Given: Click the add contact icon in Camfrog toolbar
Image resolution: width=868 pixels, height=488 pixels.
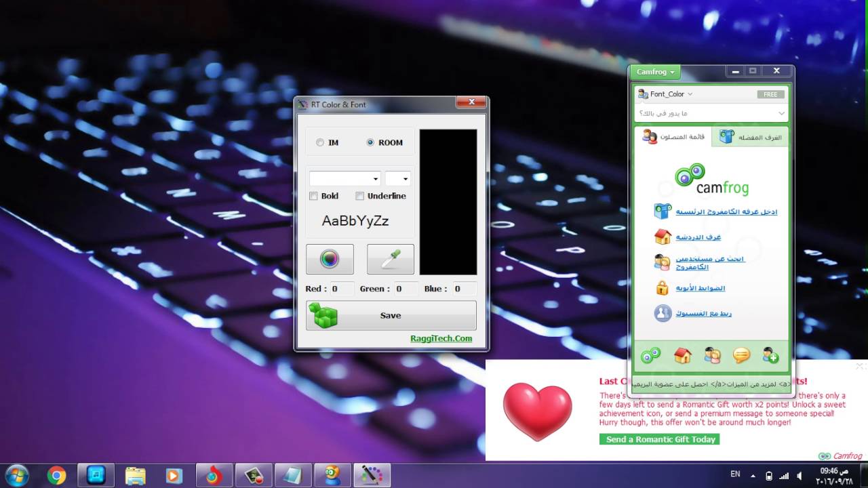Looking at the screenshot, I should coord(771,355).
